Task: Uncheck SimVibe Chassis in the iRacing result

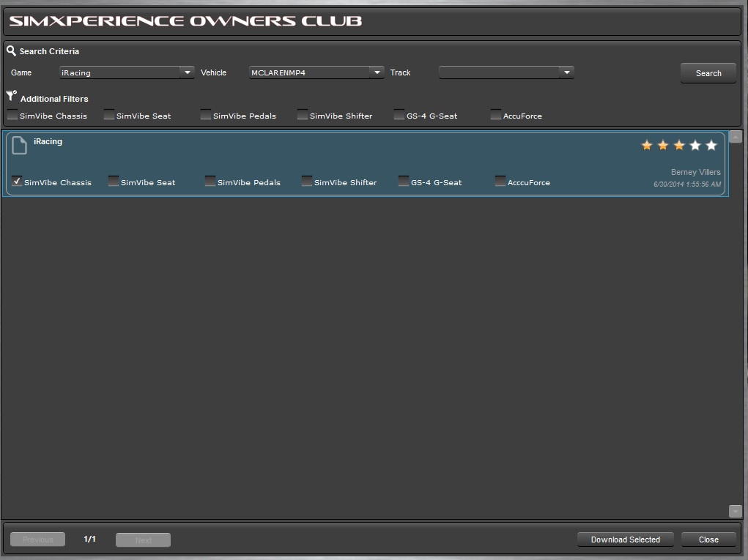Action: tap(17, 181)
